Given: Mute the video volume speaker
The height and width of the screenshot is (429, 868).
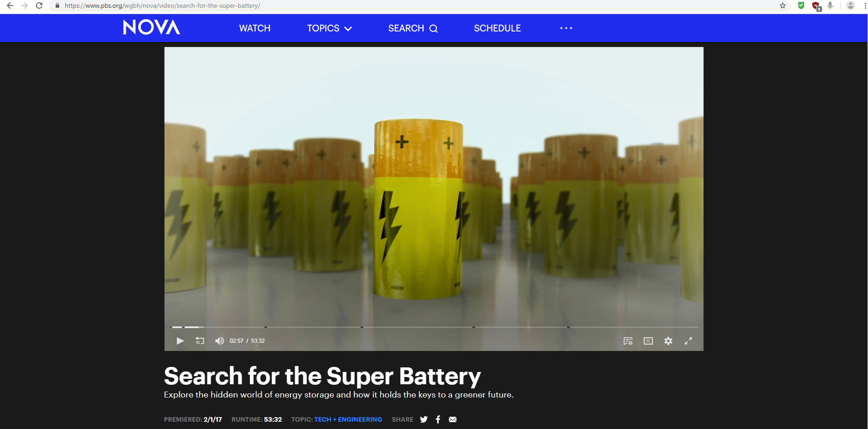Looking at the screenshot, I should coord(219,341).
